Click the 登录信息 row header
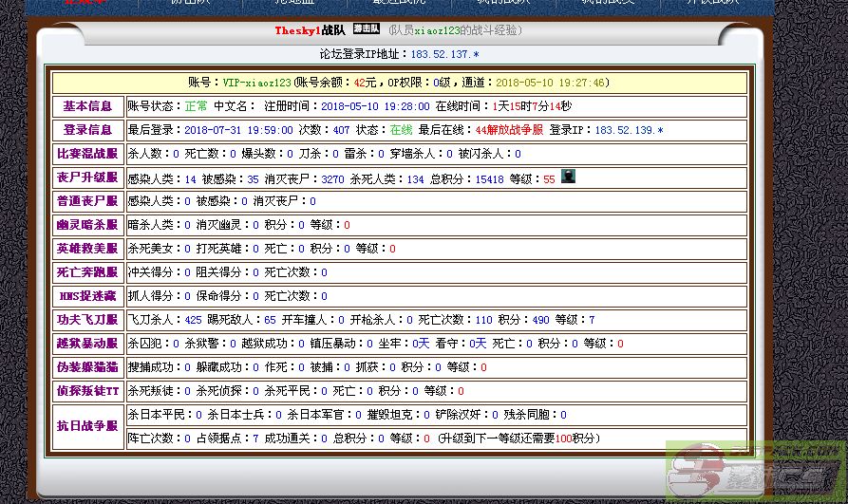The width and height of the screenshot is (848, 504). pos(87,130)
